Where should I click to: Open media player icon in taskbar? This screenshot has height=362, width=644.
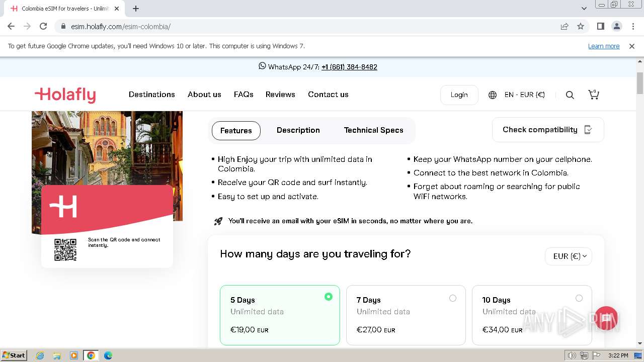tap(74, 355)
